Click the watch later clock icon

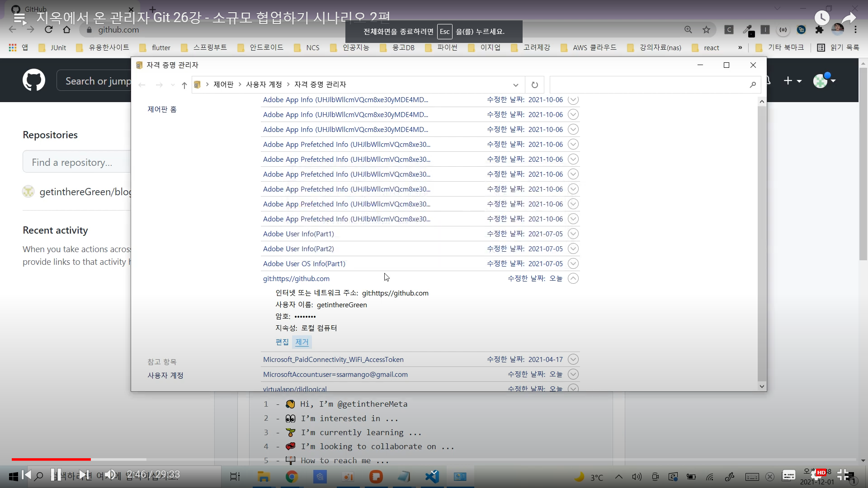pos(822,18)
